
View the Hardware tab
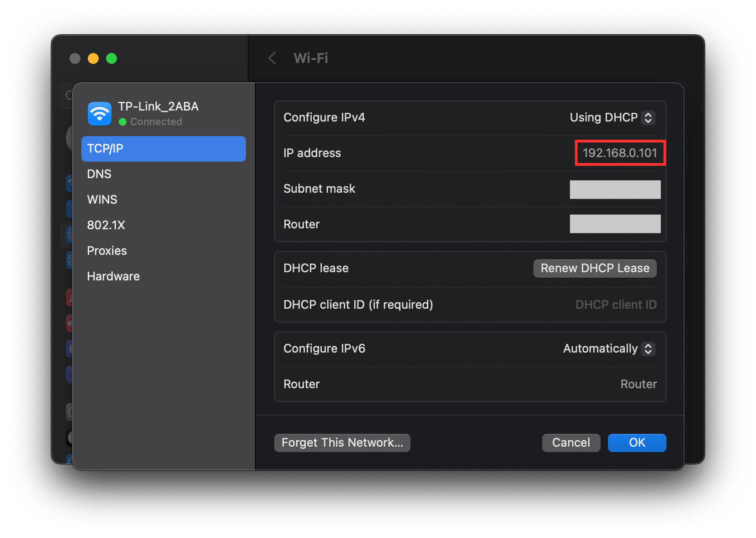coord(113,276)
